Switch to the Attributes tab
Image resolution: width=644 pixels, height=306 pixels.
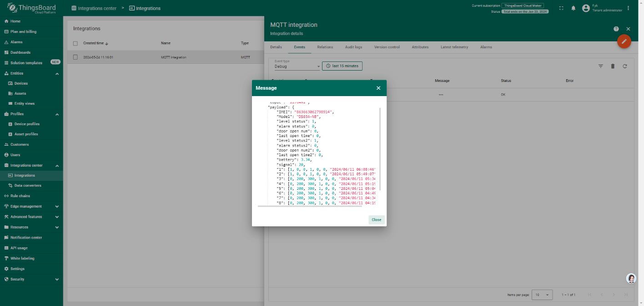coord(420,47)
